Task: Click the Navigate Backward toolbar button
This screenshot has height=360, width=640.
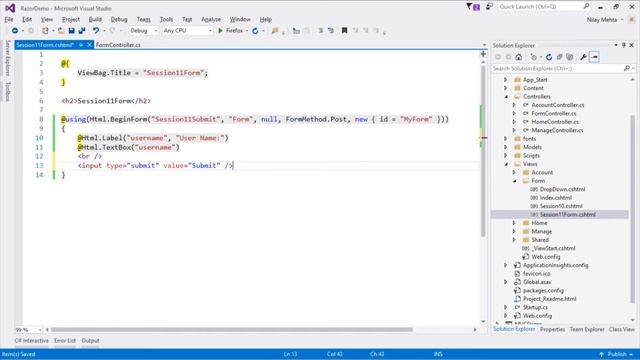Action: (x=15, y=31)
